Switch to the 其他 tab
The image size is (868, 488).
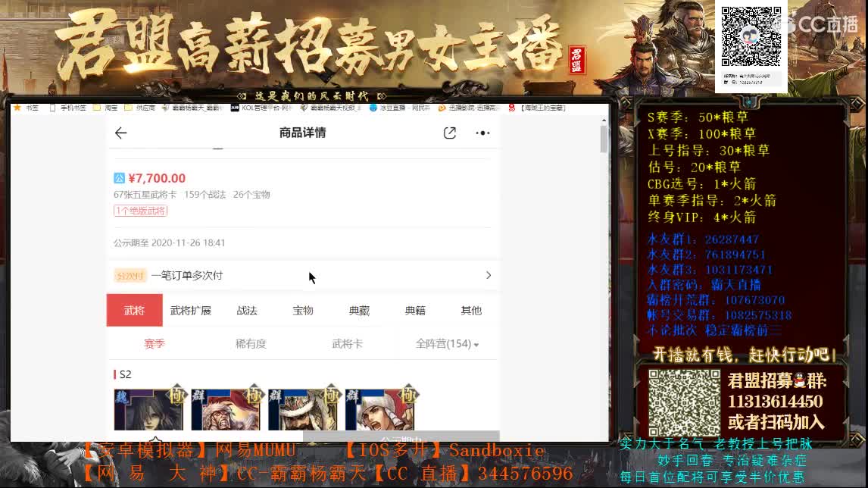[471, 310]
